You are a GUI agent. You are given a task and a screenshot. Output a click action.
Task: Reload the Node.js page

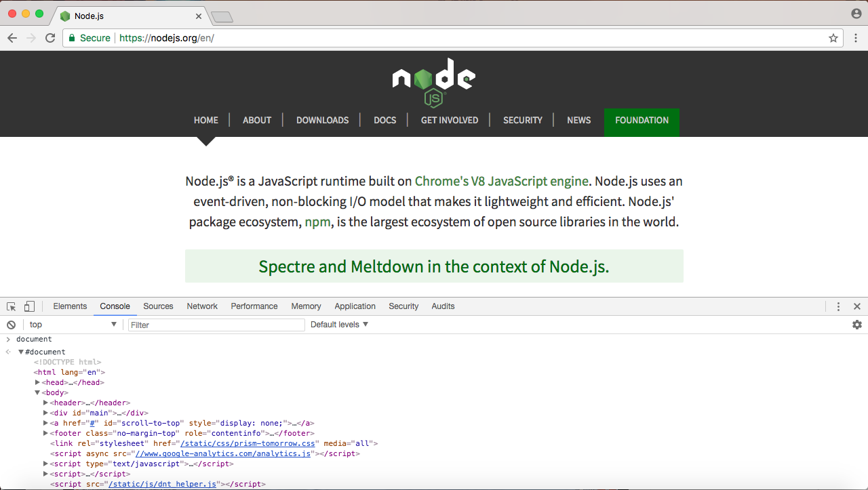pos(50,38)
